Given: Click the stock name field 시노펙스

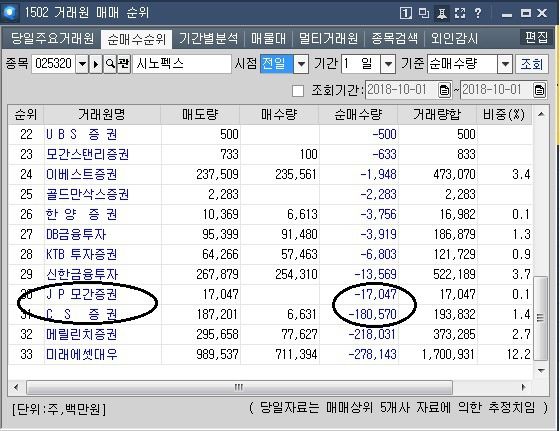Looking at the screenshot, I should [x=182, y=64].
